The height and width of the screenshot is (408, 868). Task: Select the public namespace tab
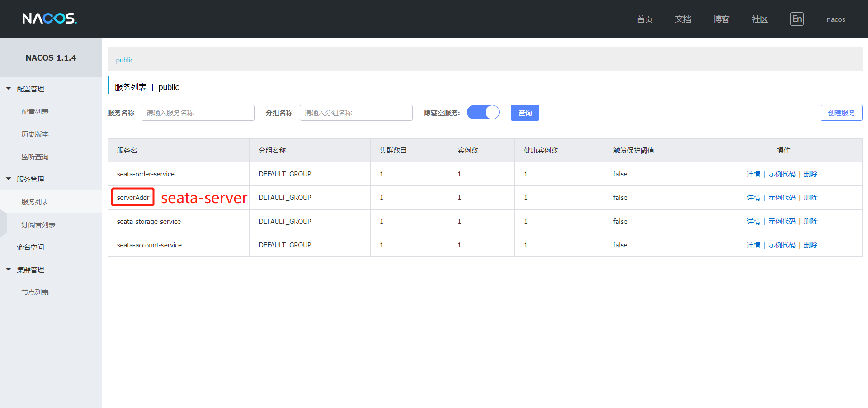125,60
